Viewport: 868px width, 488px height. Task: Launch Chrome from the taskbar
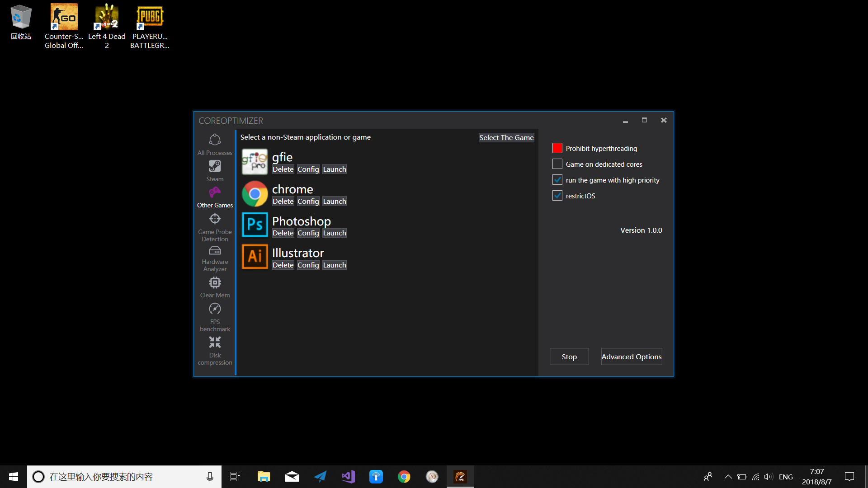pyautogui.click(x=404, y=476)
